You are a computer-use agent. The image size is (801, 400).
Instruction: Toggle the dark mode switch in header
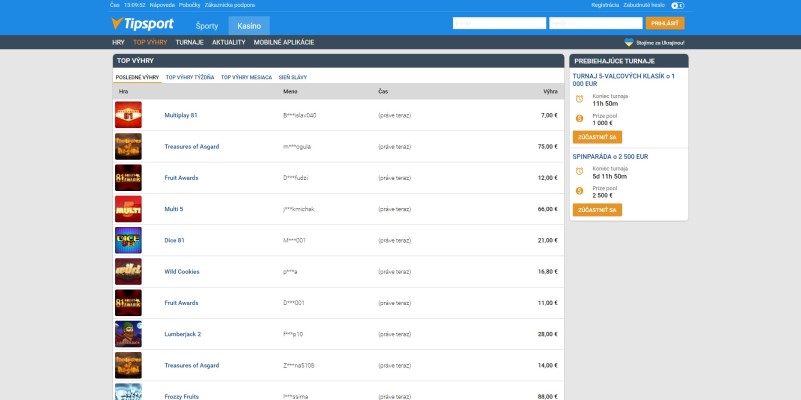pos(677,6)
